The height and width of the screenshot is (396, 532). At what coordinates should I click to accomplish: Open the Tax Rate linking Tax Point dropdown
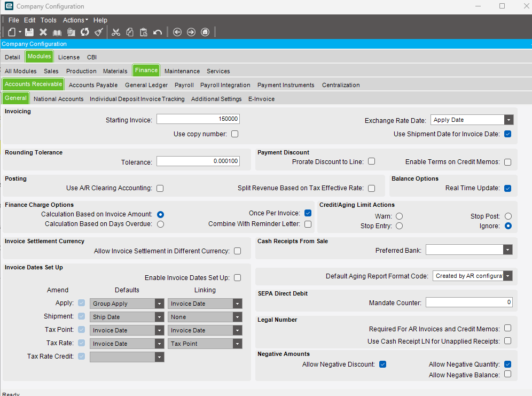pyautogui.click(x=237, y=344)
